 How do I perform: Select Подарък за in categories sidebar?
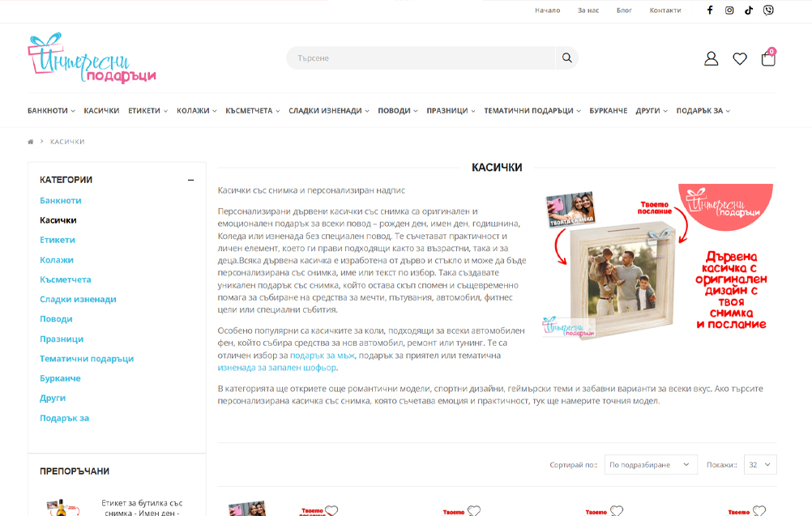pos(64,418)
